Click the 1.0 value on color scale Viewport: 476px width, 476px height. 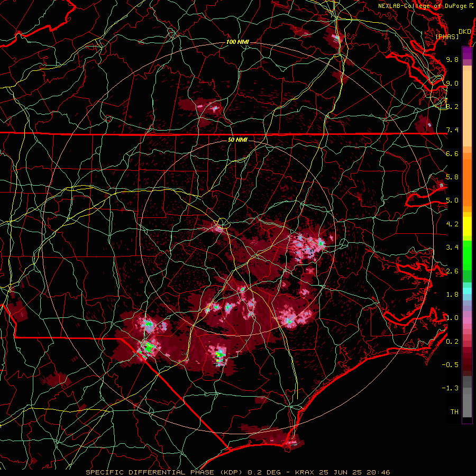tap(452, 318)
